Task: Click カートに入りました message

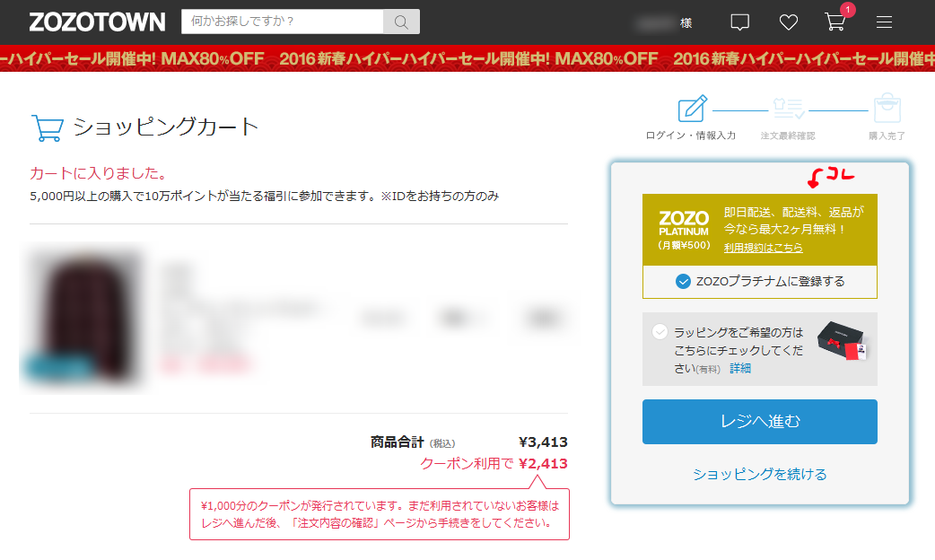Action: pyautogui.click(x=99, y=173)
